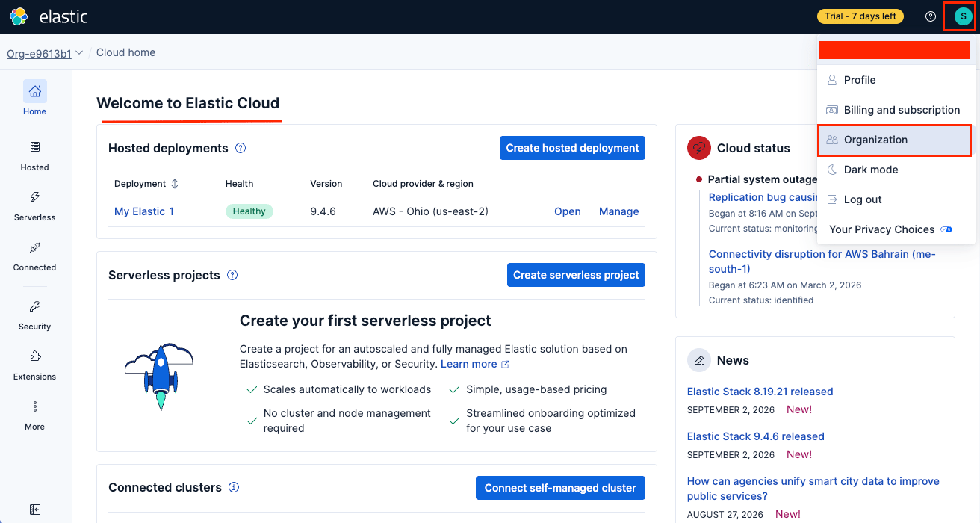Open Security in sidebar

pyautogui.click(x=34, y=315)
